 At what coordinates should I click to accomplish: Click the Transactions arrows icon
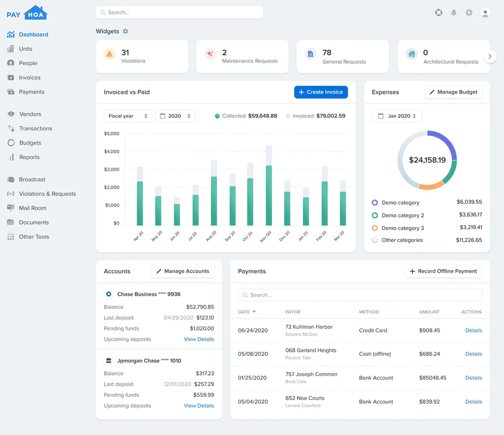11,128
